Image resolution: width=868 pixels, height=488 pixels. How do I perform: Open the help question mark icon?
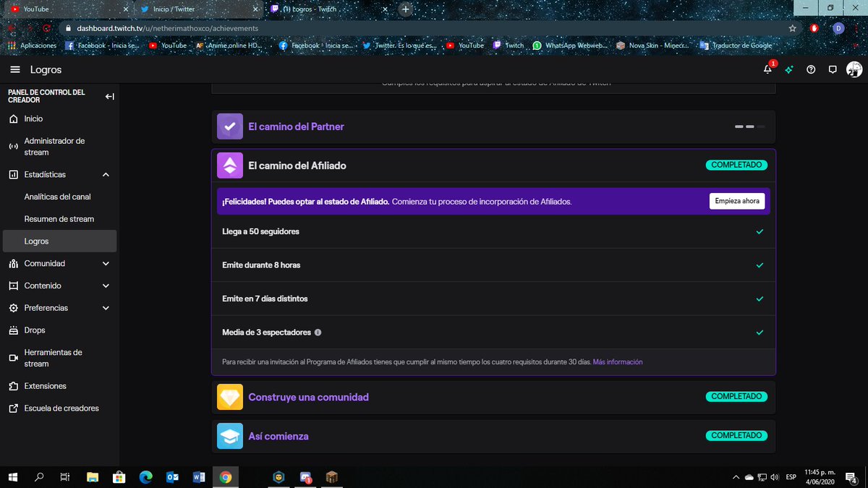[x=810, y=69]
